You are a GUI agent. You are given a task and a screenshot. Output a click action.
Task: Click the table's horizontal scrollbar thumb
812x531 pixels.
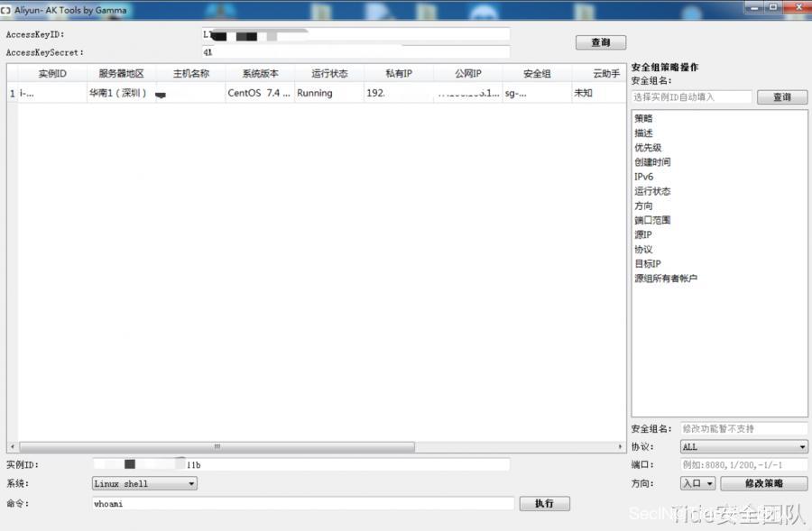(217, 446)
